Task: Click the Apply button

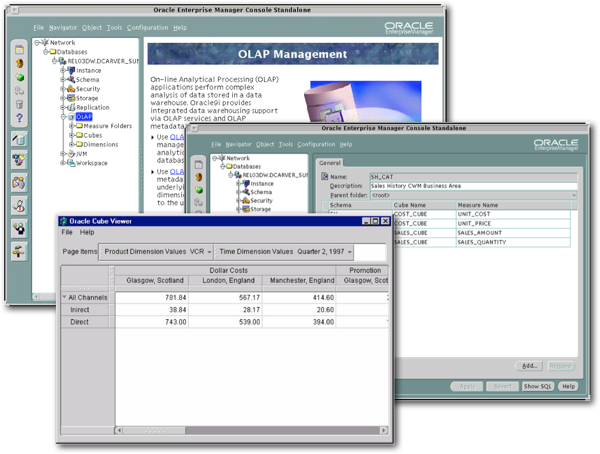Action: [467, 386]
